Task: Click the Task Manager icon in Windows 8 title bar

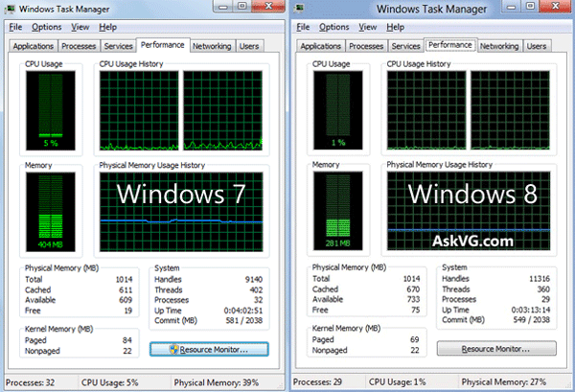Action: coord(299,8)
